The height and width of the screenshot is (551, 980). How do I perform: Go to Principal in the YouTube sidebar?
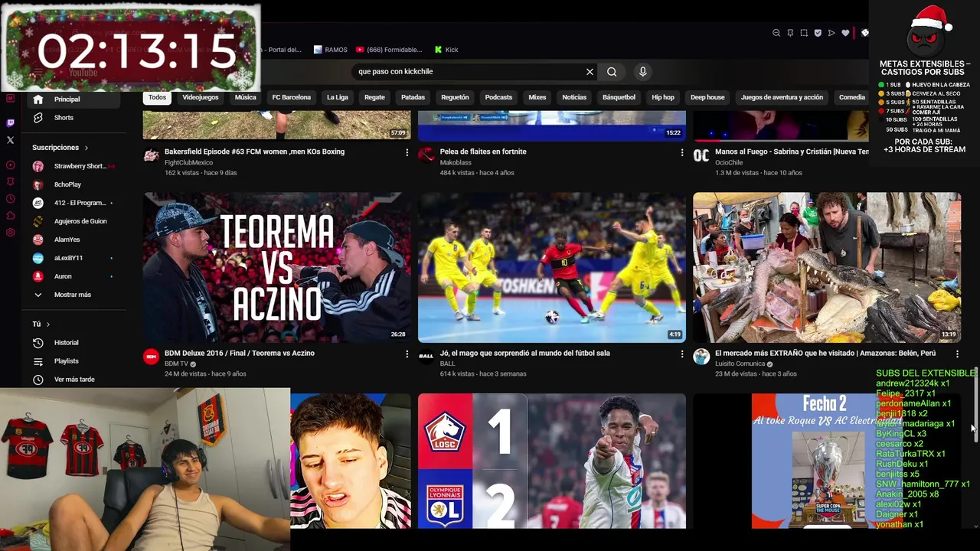coord(75,99)
